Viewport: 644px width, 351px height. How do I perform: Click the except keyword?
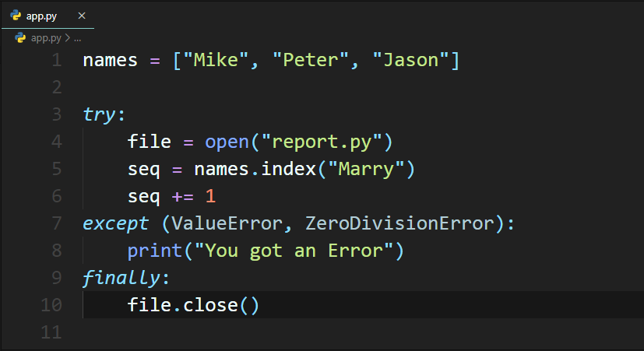pos(115,224)
